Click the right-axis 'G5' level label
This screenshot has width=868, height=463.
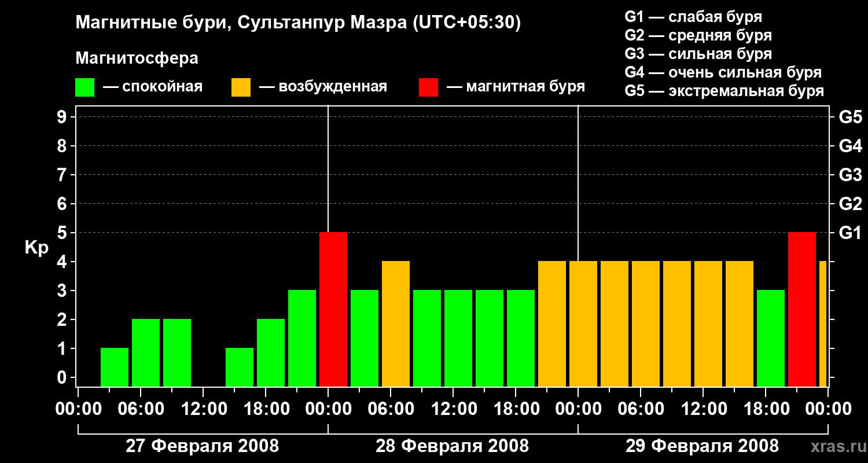coord(850,117)
